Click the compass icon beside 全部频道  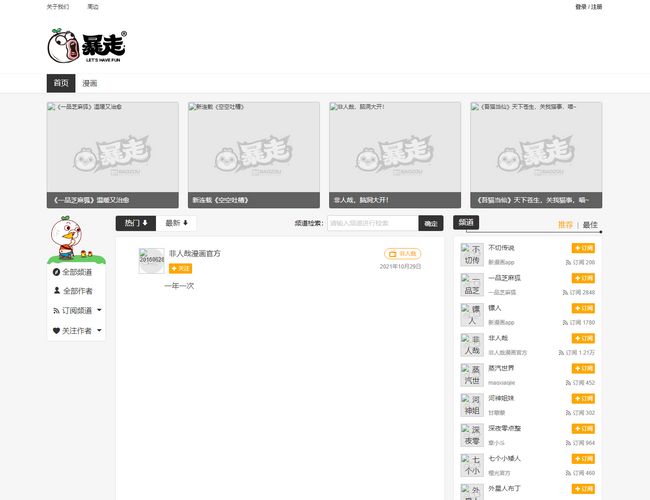[x=56, y=272]
